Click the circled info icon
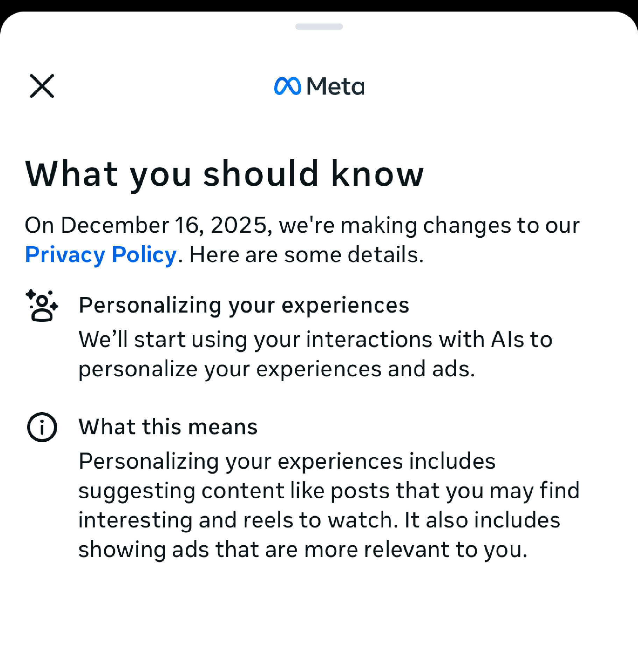Image resolution: width=638 pixels, height=672 pixels. (x=42, y=427)
